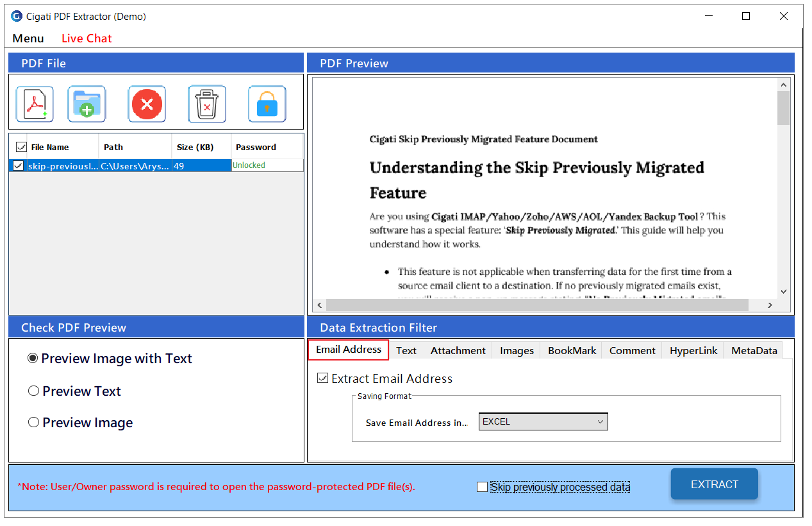Uncheck Extract Email Address checkbox

click(x=323, y=378)
